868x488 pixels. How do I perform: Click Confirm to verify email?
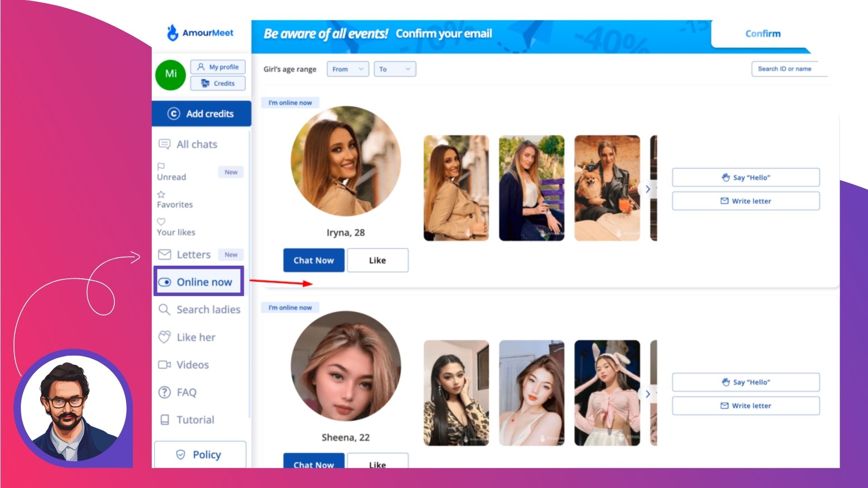[763, 33]
